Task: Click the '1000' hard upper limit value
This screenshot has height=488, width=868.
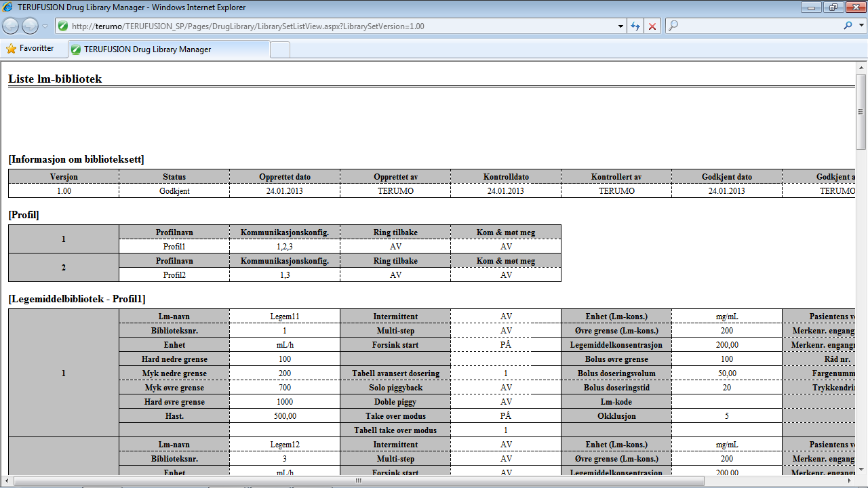Action: point(285,402)
